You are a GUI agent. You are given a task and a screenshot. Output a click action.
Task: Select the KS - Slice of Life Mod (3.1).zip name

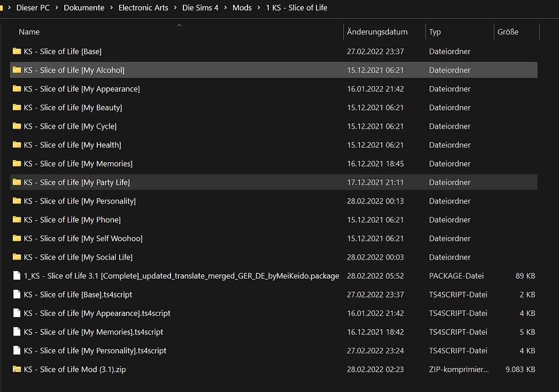(75, 370)
